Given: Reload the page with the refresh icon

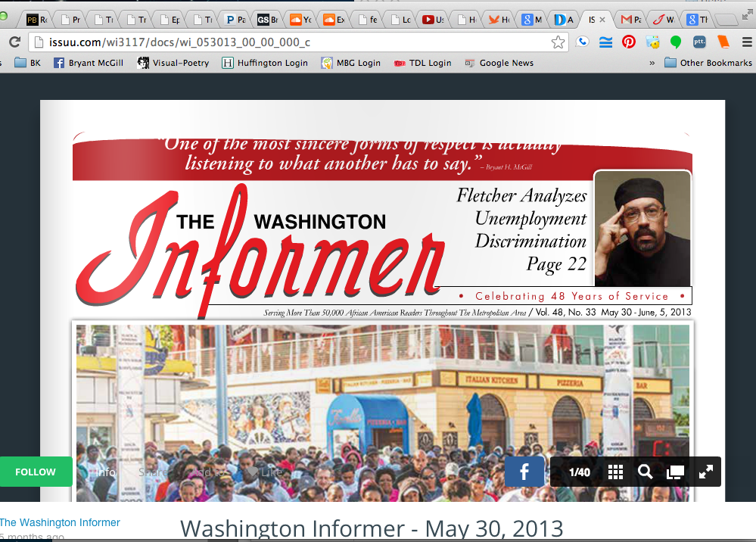Looking at the screenshot, I should (x=14, y=42).
